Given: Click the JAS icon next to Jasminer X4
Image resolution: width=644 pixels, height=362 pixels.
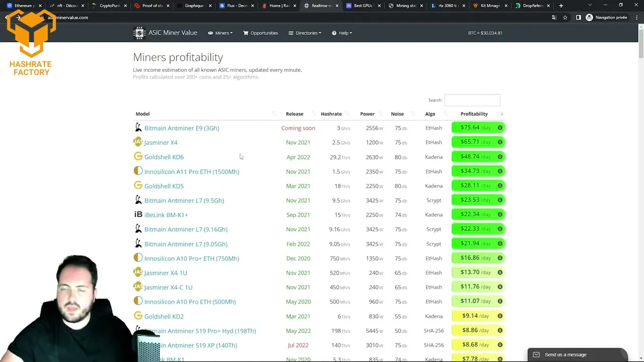Looking at the screenshot, I should (x=138, y=142).
